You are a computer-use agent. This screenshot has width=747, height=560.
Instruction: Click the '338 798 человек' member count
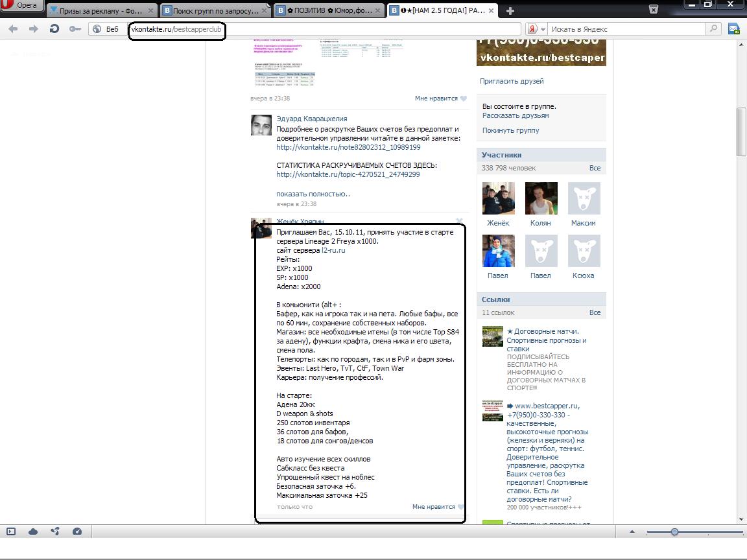point(509,168)
